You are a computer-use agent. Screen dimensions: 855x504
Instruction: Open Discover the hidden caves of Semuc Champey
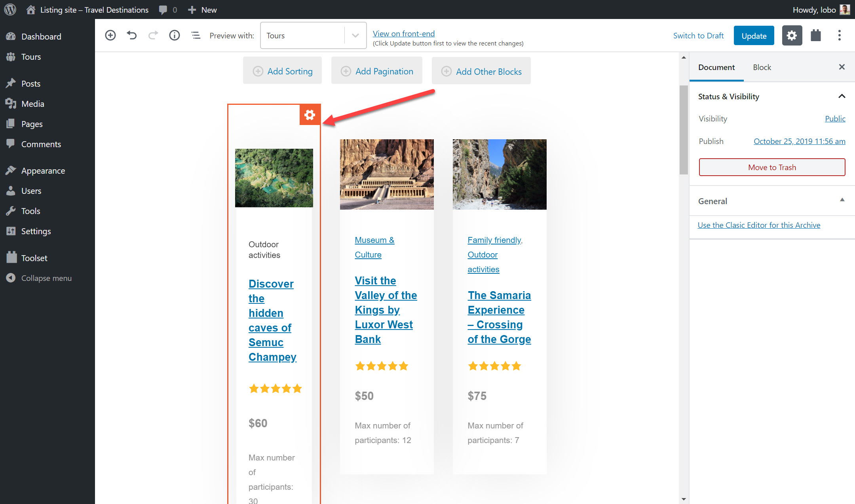click(272, 320)
